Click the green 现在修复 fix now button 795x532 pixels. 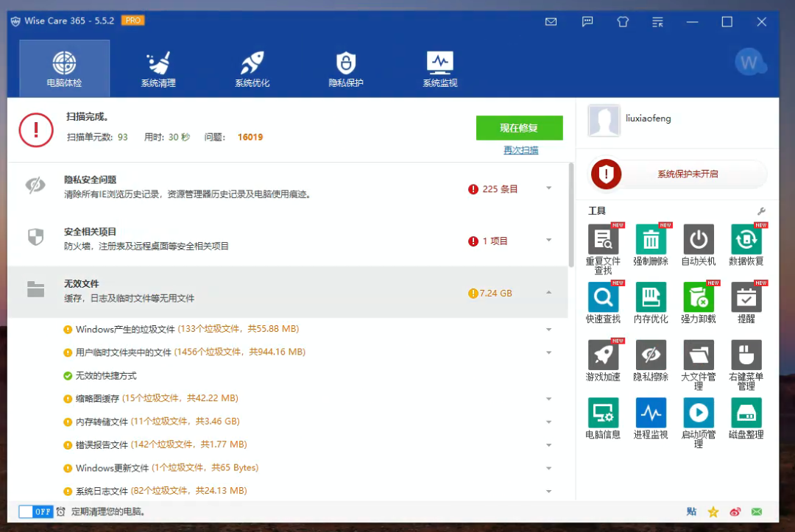[x=519, y=128]
